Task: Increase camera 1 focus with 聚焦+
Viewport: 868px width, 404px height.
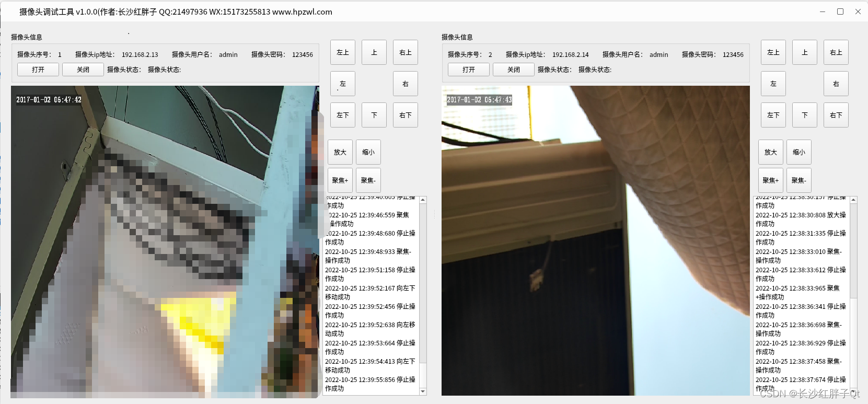Action: pos(340,180)
